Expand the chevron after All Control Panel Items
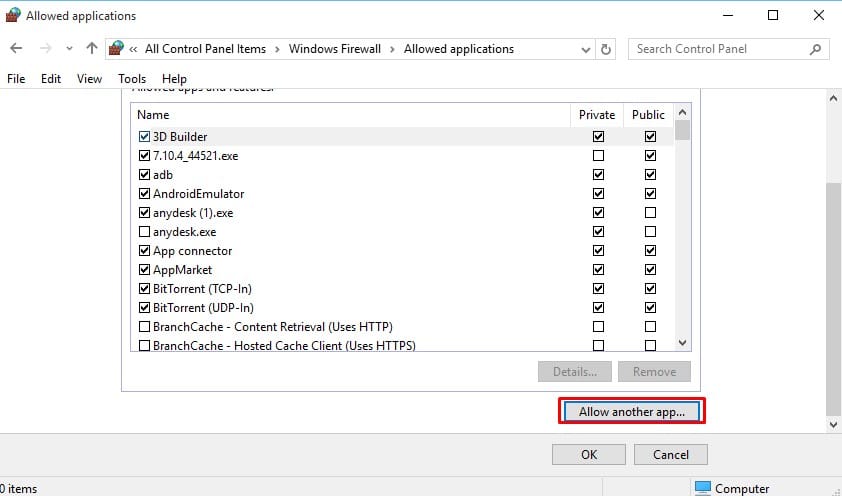Viewport: 842px width, 496px height. coord(278,49)
